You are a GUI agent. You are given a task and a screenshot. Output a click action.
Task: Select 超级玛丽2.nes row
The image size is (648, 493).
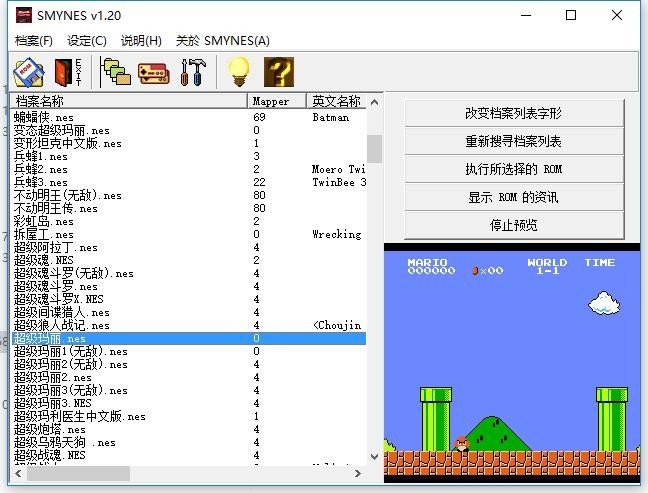click(x=188, y=377)
